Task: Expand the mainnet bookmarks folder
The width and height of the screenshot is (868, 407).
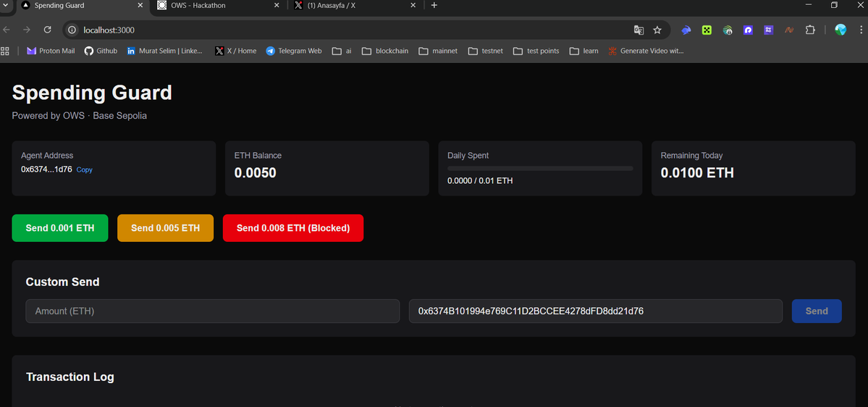Action: coord(438,51)
